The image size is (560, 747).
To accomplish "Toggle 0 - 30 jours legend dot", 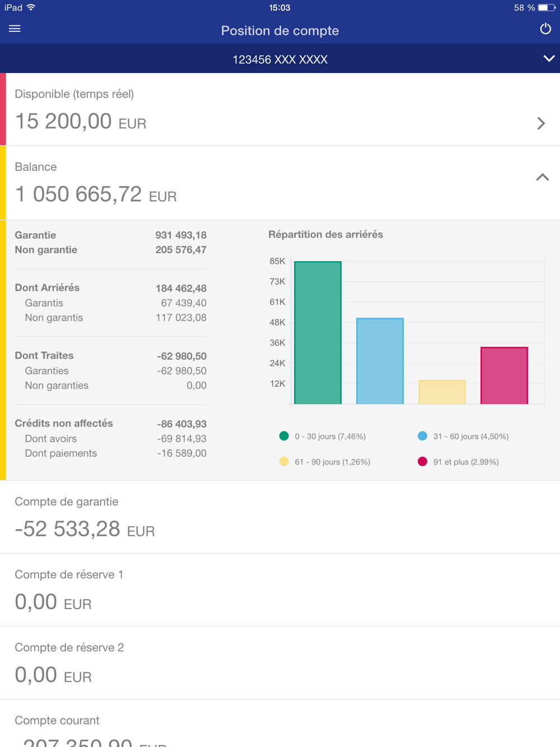I will [284, 436].
